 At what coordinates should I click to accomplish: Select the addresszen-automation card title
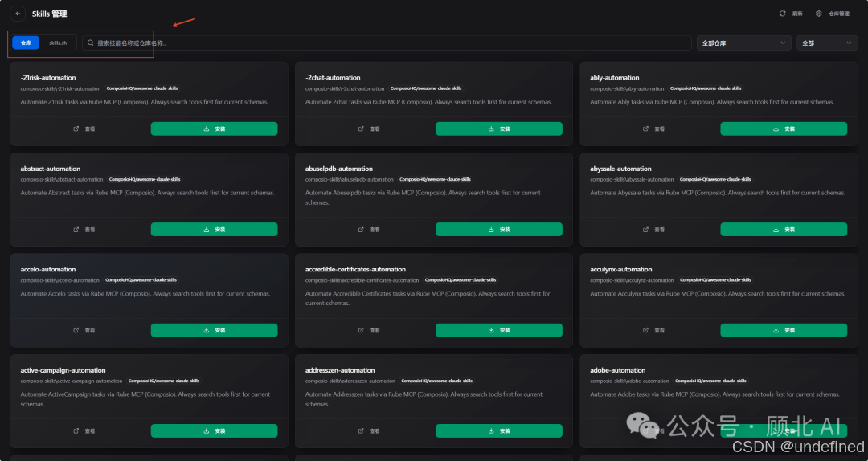tap(340, 370)
